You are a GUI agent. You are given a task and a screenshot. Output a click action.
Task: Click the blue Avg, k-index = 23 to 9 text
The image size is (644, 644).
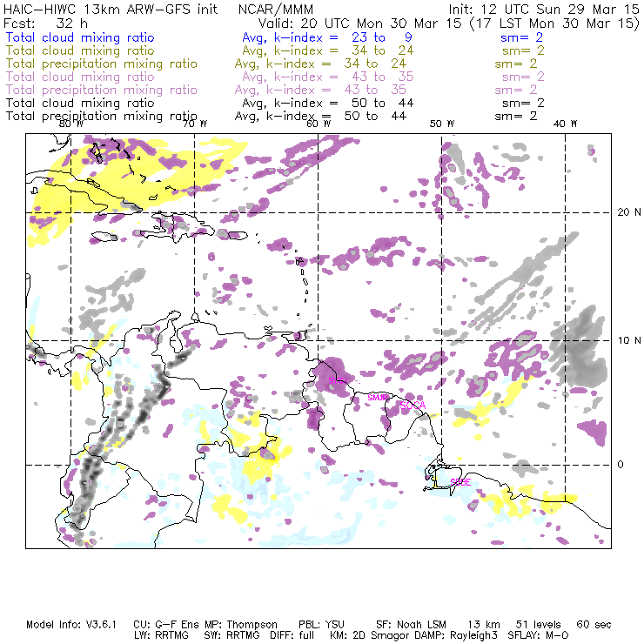(x=327, y=37)
